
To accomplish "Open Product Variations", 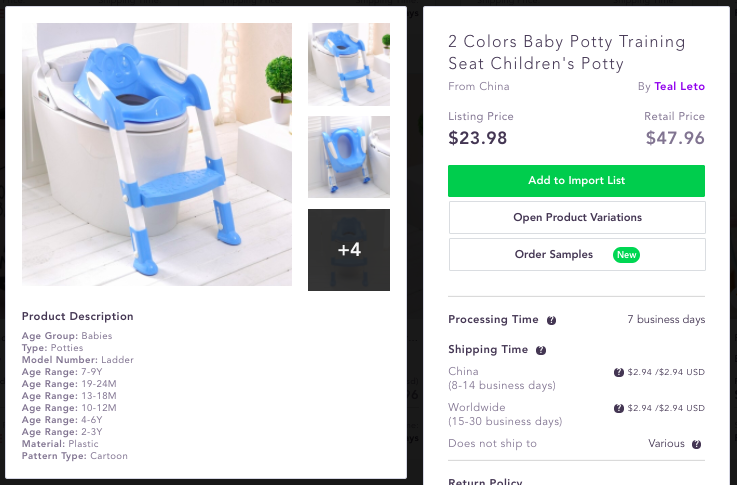I will 576,217.
